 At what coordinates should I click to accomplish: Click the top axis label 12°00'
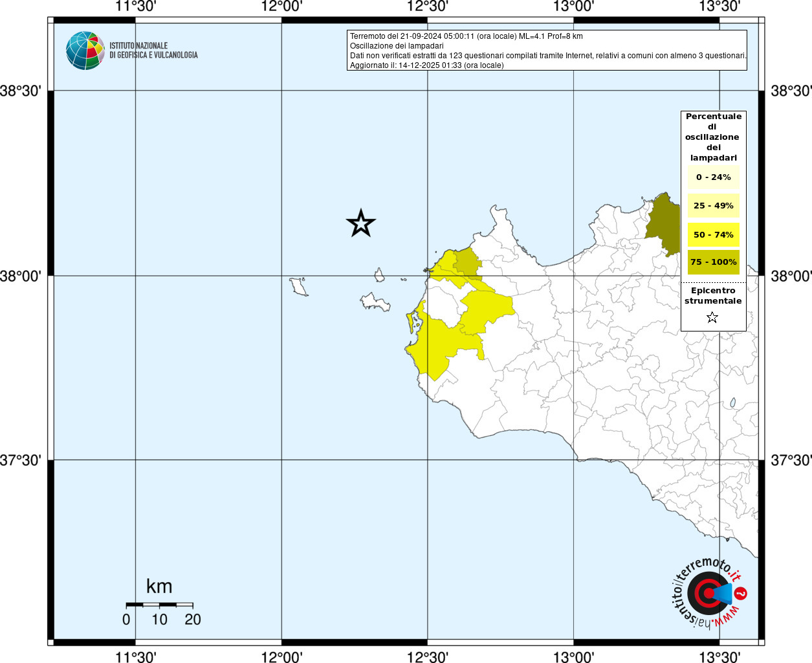tap(281, 6)
